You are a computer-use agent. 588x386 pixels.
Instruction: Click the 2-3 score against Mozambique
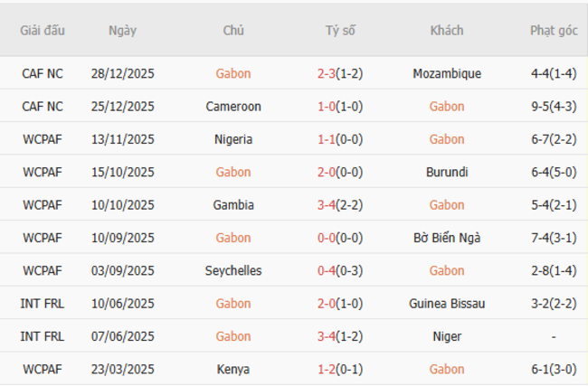tap(327, 73)
